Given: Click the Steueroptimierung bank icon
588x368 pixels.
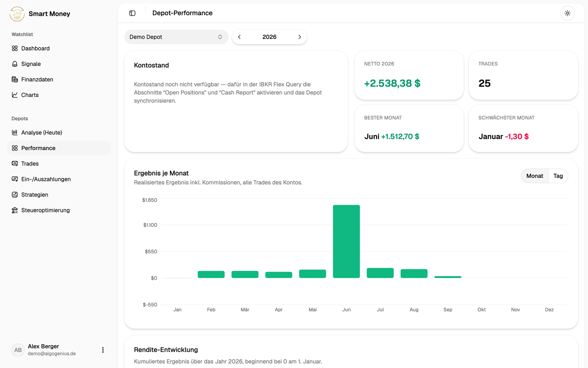Looking at the screenshot, I should pyautogui.click(x=15, y=210).
